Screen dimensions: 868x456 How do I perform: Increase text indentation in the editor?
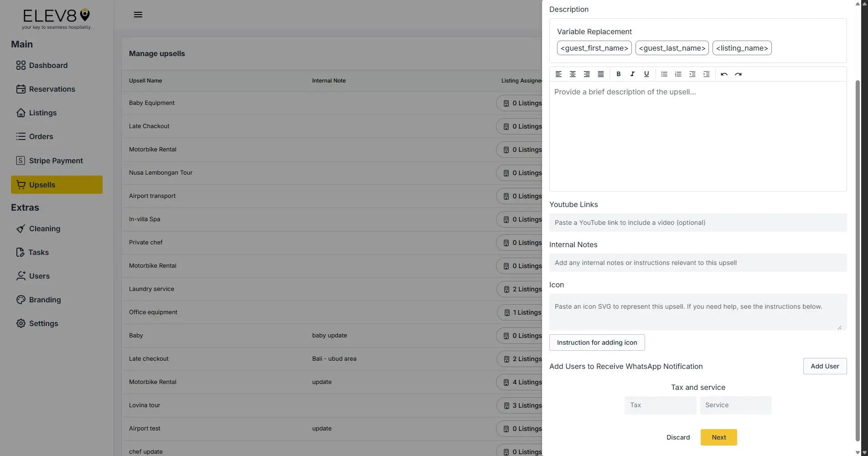coord(706,74)
